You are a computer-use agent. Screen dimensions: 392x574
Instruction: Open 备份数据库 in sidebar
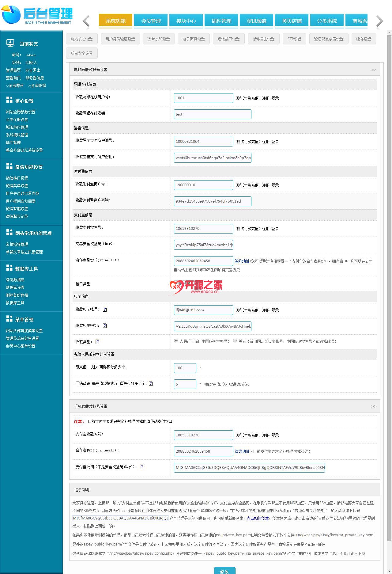pos(15,280)
